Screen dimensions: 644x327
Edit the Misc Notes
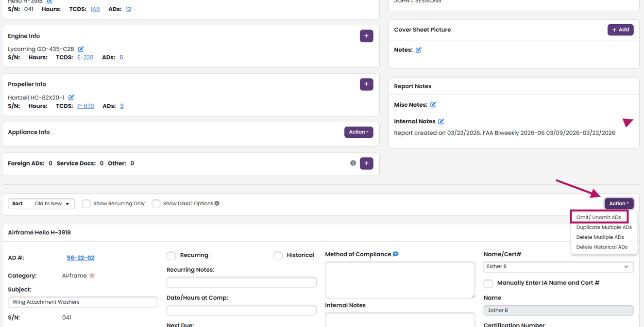coord(433,105)
